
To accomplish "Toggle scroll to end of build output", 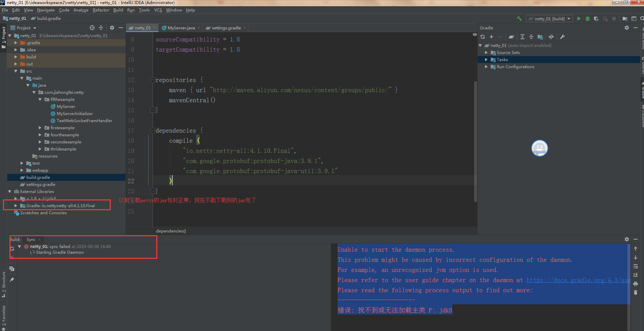I will click(636, 275).
